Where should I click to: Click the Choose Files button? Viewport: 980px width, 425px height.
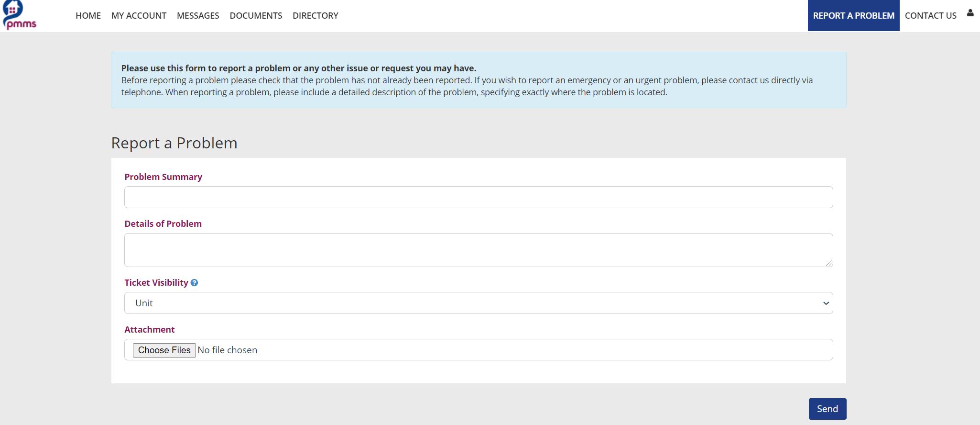click(x=164, y=350)
